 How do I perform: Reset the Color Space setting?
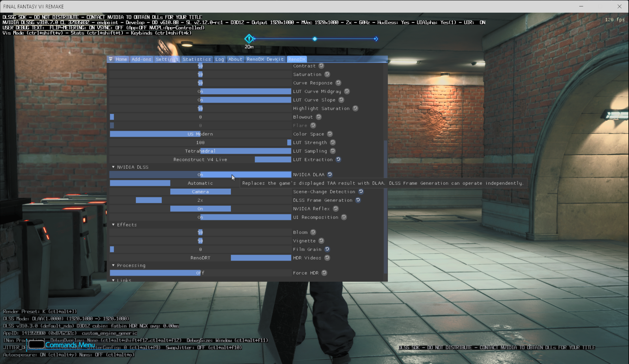click(x=330, y=134)
